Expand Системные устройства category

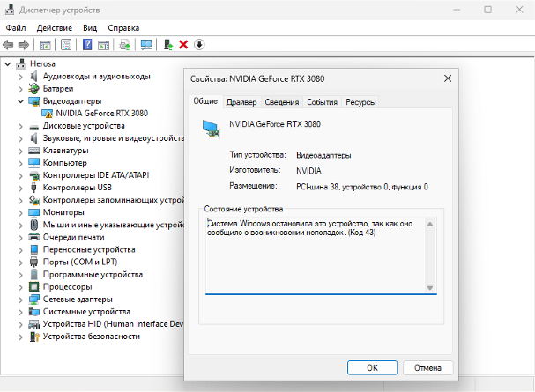pos(21,312)
